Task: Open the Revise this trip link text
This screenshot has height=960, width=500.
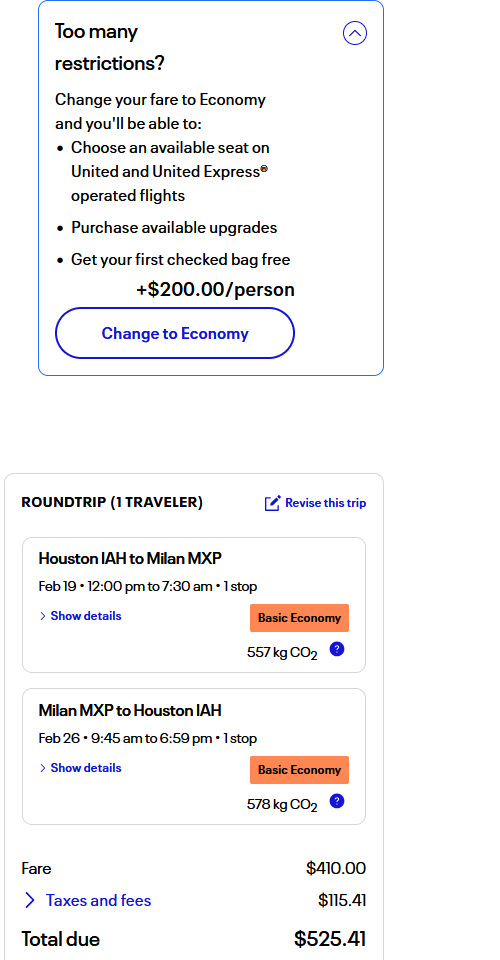Action: tap(326, 503)
